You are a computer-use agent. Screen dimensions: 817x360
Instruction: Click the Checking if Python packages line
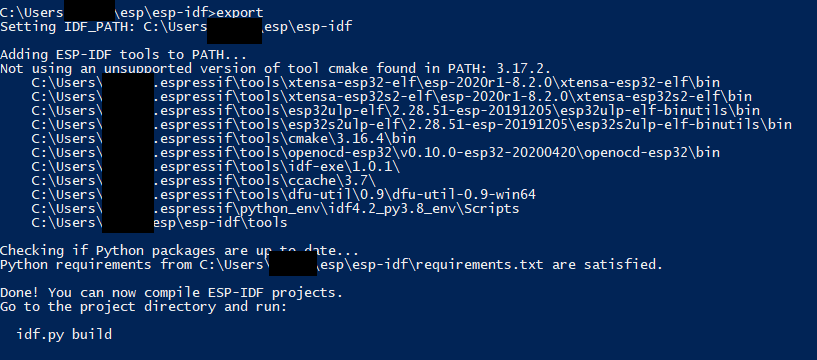[x=179, y=251]
